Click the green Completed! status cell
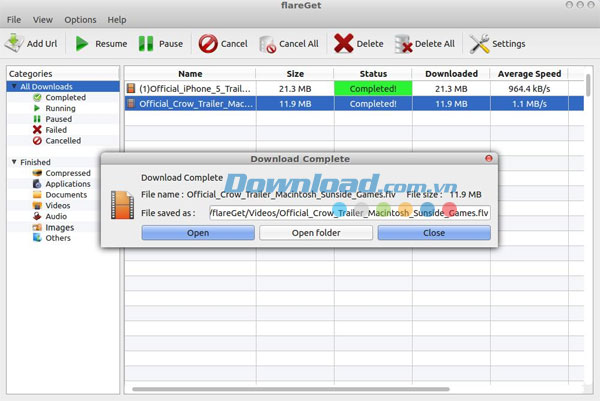600x401 pixels. click(373, 88)
